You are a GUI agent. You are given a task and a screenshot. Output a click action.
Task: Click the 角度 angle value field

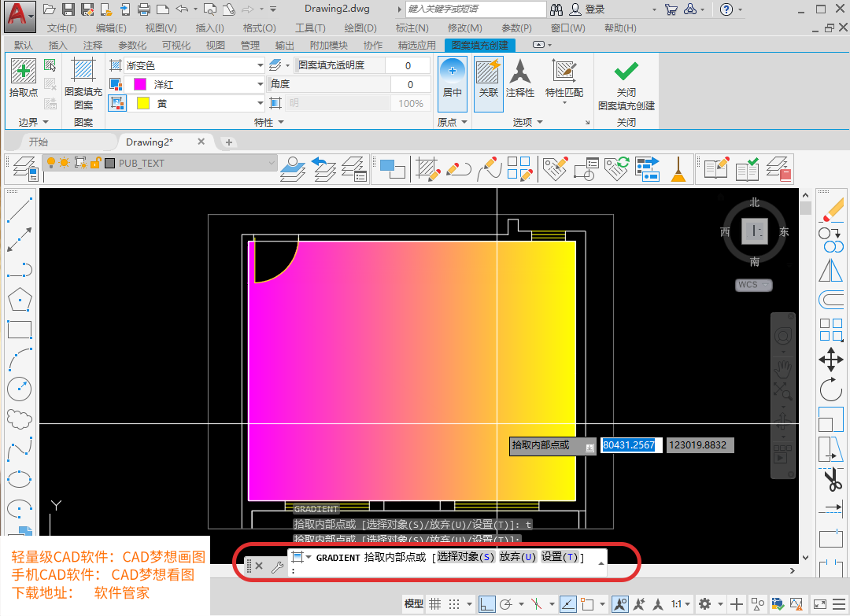pos(410,84)
